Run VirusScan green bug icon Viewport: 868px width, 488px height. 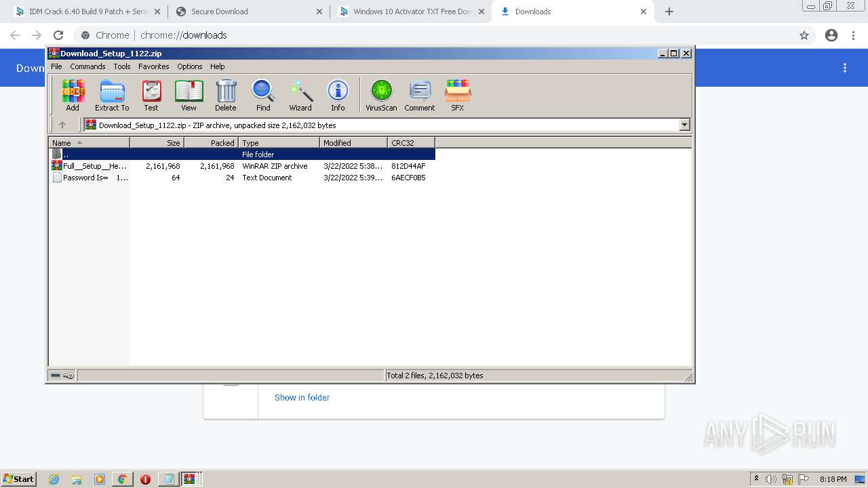[381, 95]
